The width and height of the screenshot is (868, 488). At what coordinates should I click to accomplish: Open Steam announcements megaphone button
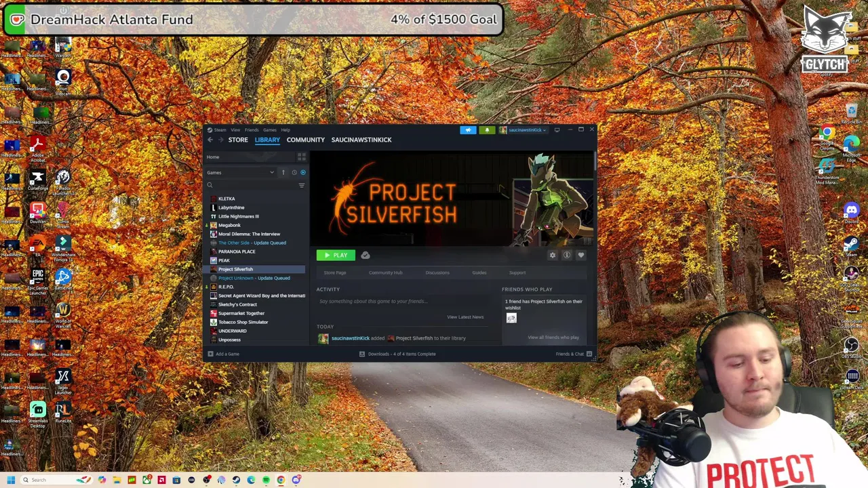pyautogui.click(x=468, y=130)
